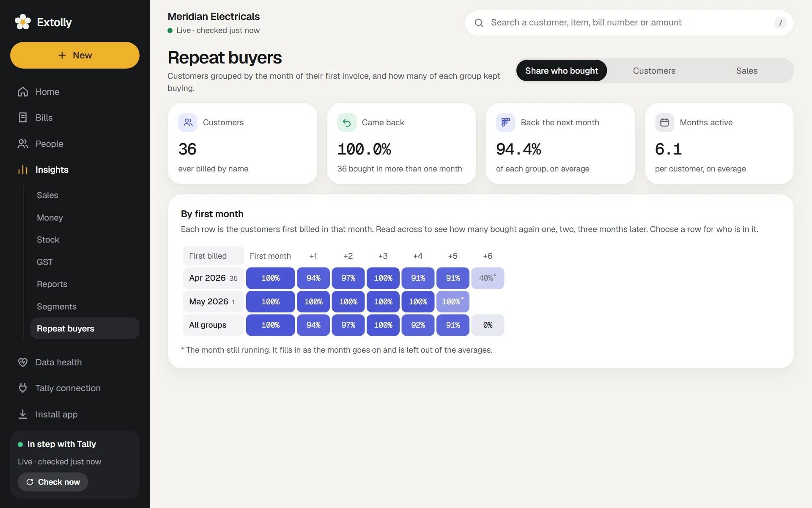The width and height of the screenshot is (812, 508).
Task: Open Home from the sidebar
Action: coord(75,92)
